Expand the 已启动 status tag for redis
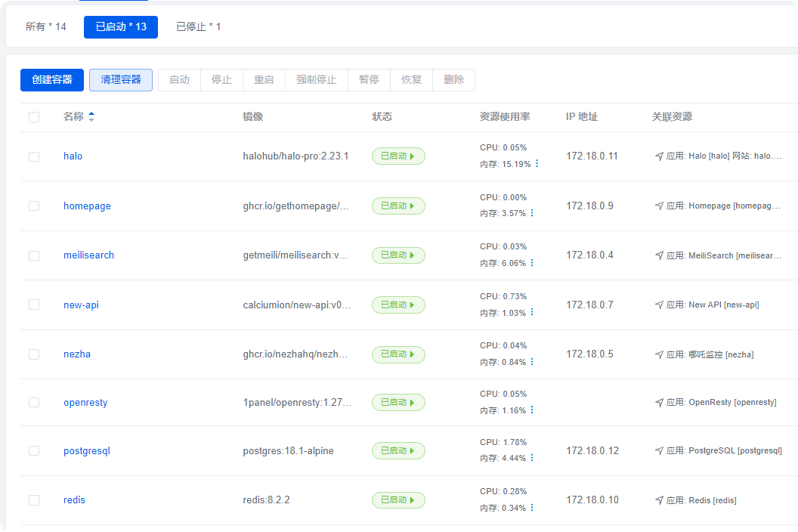Viewport: 798px width, 532px height. (398, 500)
